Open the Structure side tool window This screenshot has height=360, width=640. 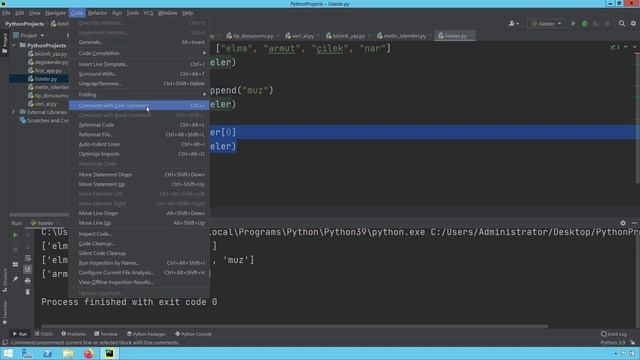click(x=4, y=280)
